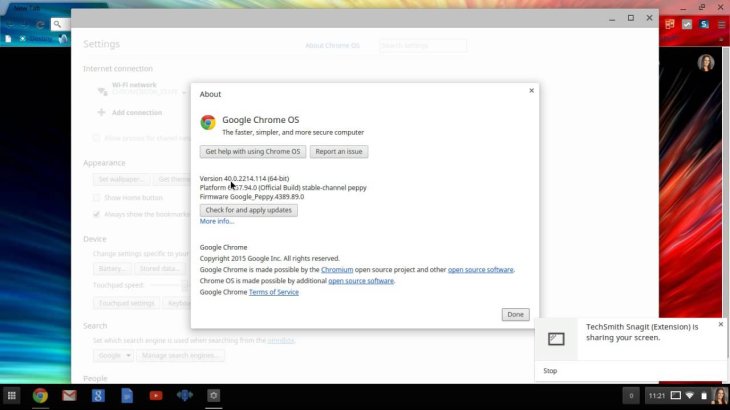Click Manage search engines button
The width and height of the screenshot is (730, 410).
(x=180, y=356)
